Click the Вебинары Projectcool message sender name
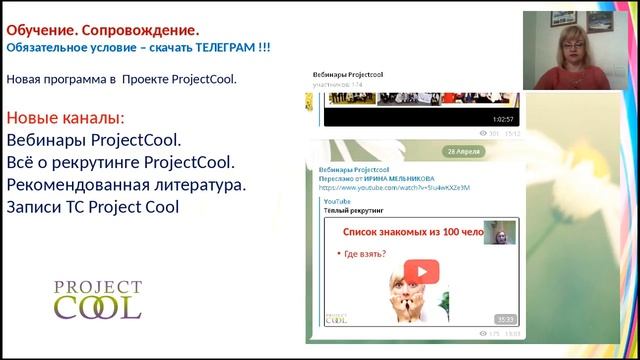640x360 pixels. [x=354, y=170]
